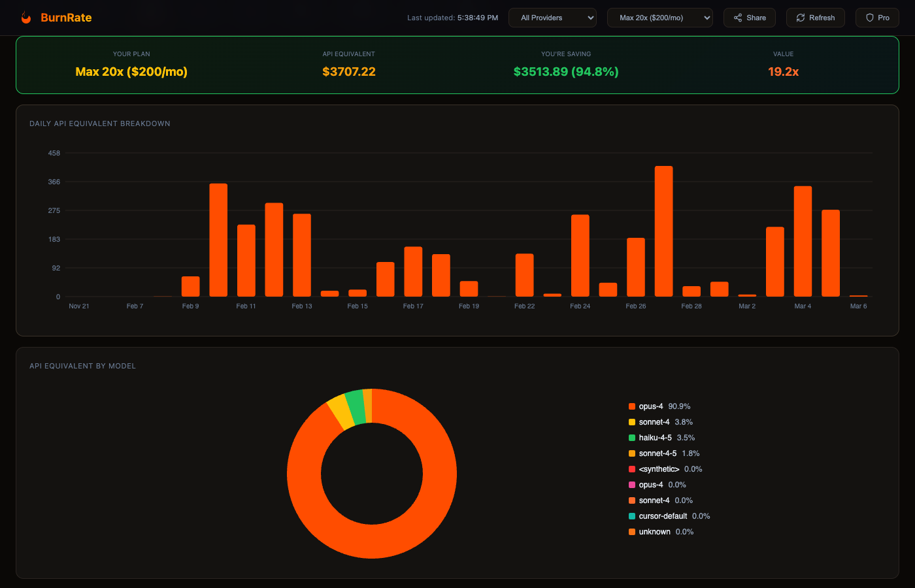Screen dimensions: 915x588
Task: Select the tallest bar in the daily chart
Action: coord(663,232)
